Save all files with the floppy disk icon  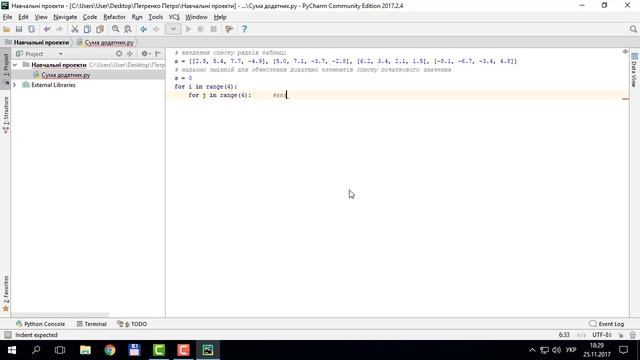tap(19, 29)
